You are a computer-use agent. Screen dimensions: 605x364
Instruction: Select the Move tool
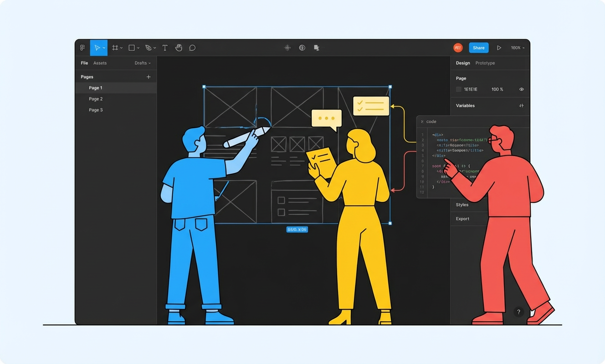(x=97, y=48)
